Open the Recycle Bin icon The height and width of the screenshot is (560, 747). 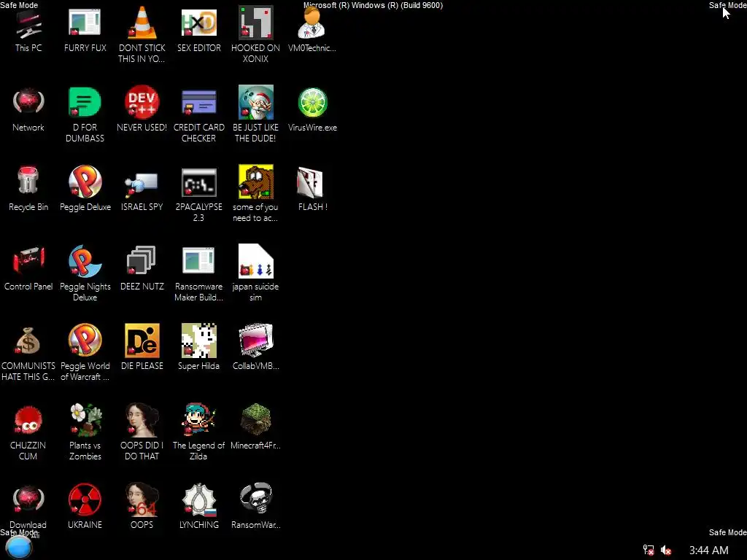tap(28, 182)
